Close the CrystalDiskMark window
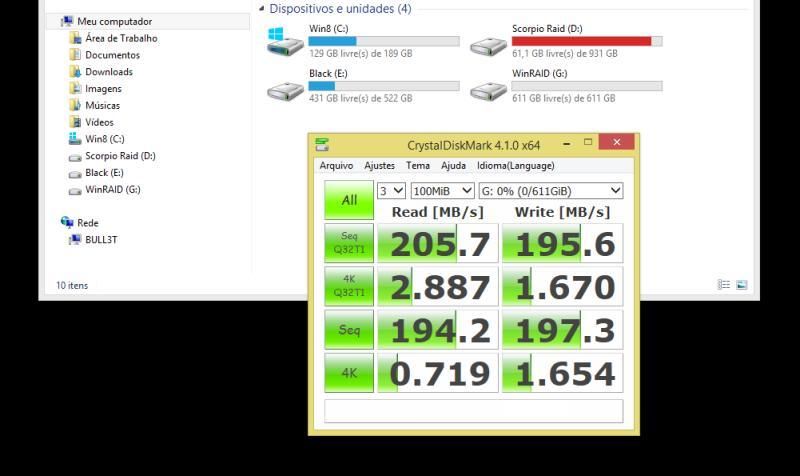This screenshot has width=800, height=476. click(x=616, y=142)
